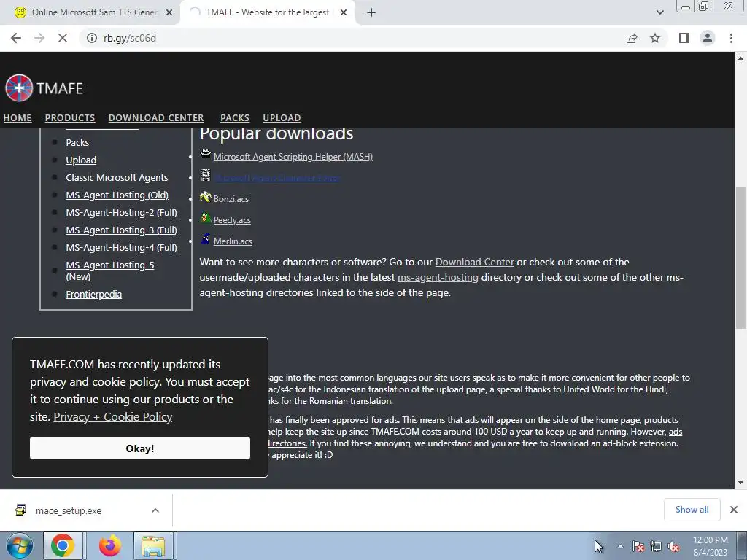Viewport: 747px width, 560px height.
Task: Click the page scrollbar down arrow
Action: click(x=740, y=483)
